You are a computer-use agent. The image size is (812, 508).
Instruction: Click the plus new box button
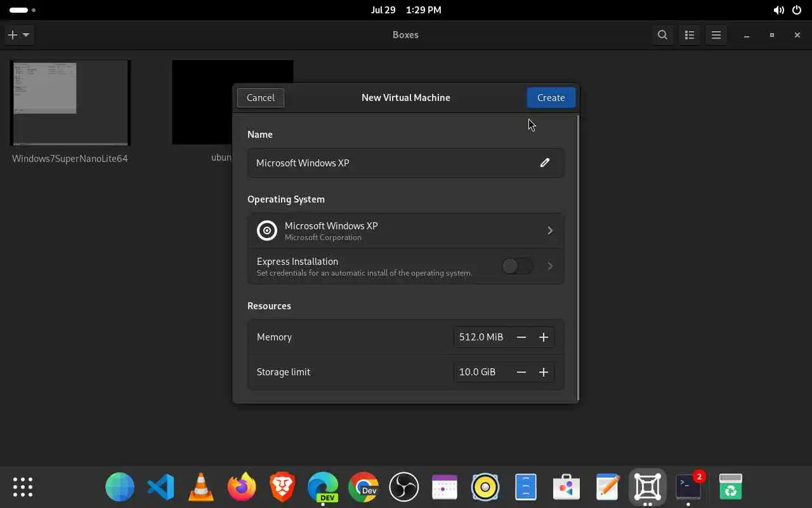(13, 35)
